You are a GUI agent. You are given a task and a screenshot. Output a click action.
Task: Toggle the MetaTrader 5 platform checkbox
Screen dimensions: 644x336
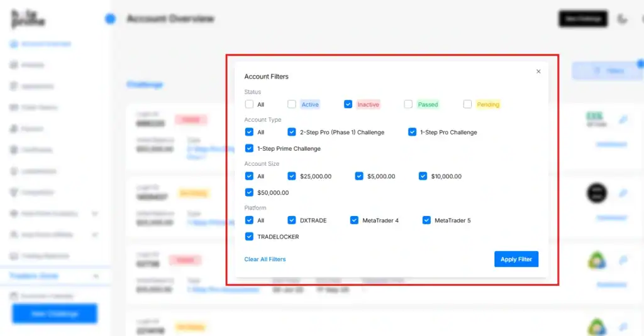[426, 220]
